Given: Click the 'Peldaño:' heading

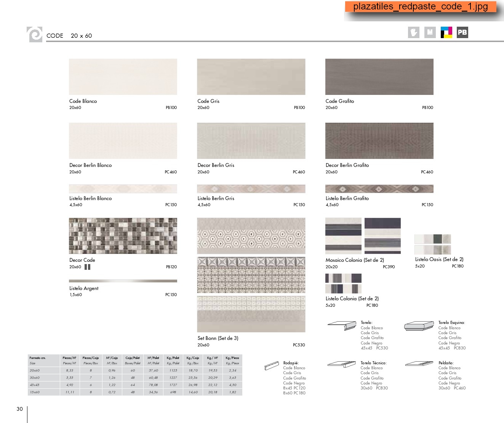Looking at the screenshot, I should click(x=446, y=363).
